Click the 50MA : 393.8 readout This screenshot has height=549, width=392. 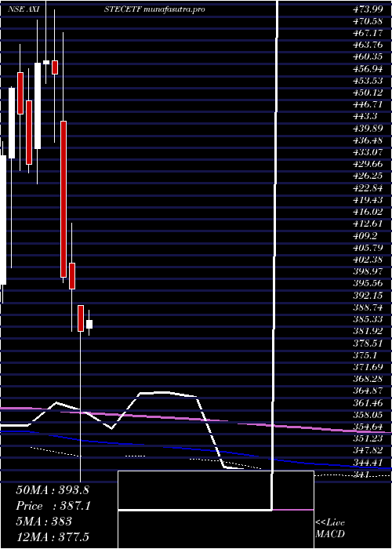click(53, 490)
